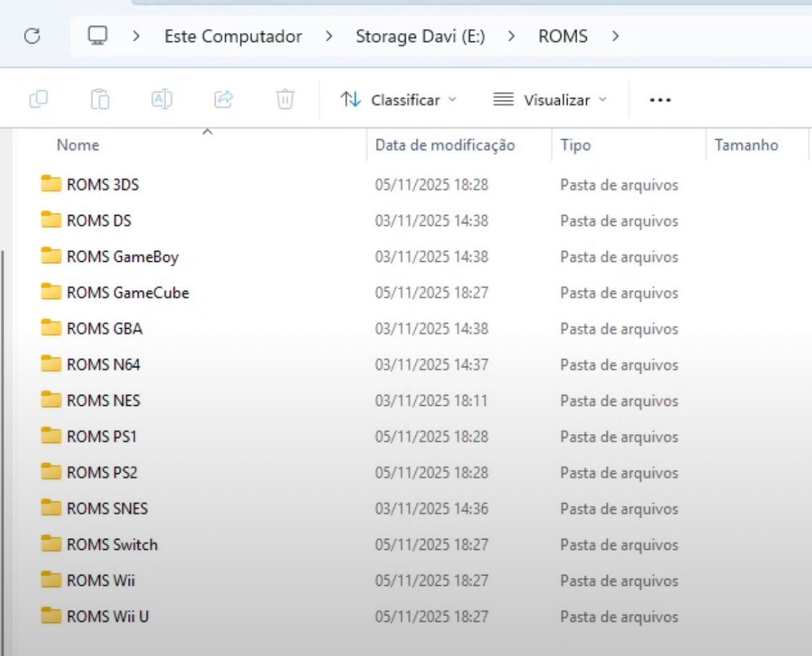
Task: Sort by Data de modificação column header
Action: point(445,145)
